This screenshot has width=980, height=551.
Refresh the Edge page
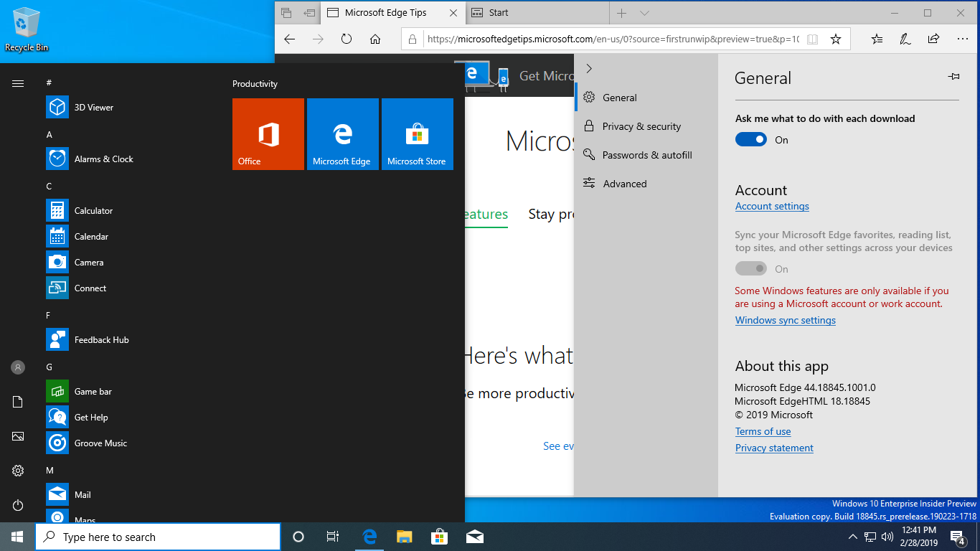347,39
